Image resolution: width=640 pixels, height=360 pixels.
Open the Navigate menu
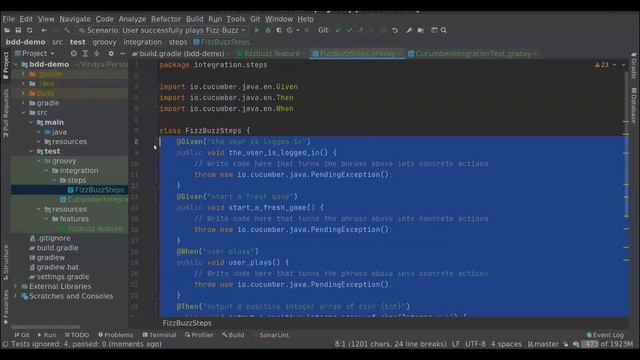click(75, 19)
